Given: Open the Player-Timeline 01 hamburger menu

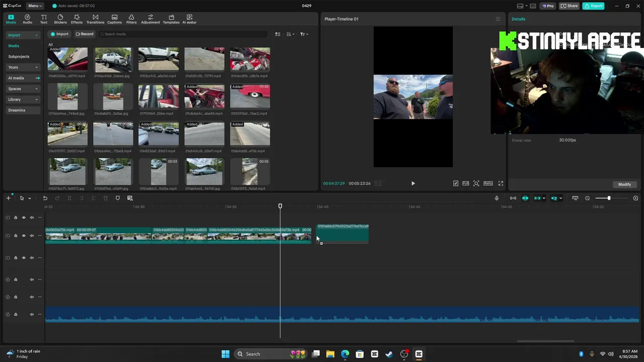Looking at the screenshot, I should tap(498, 19).
